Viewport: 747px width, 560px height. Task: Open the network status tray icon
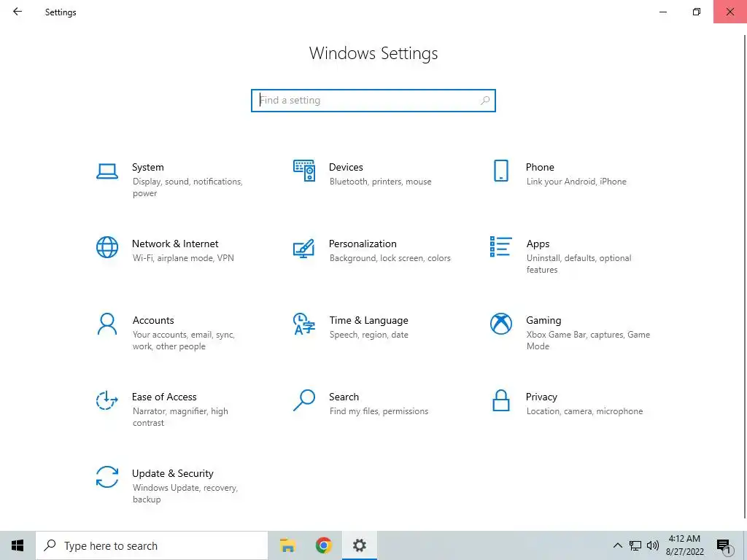coord(635,545)
